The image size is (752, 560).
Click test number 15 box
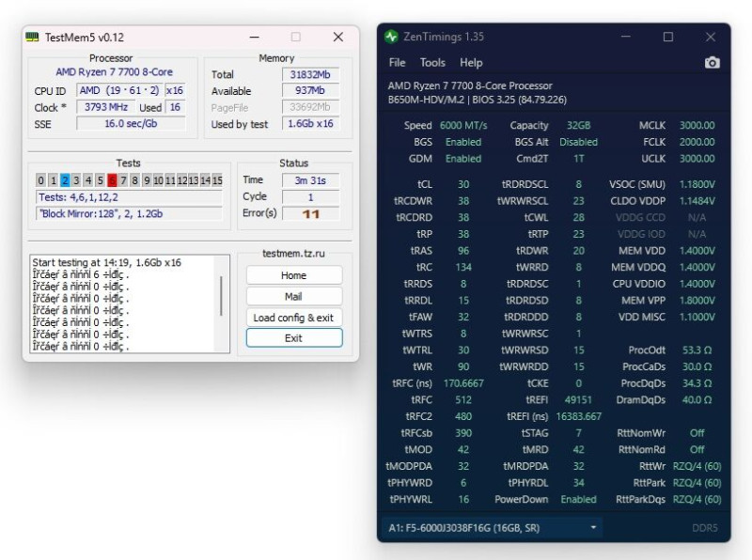pyautogui.click(x=217, y=180)
